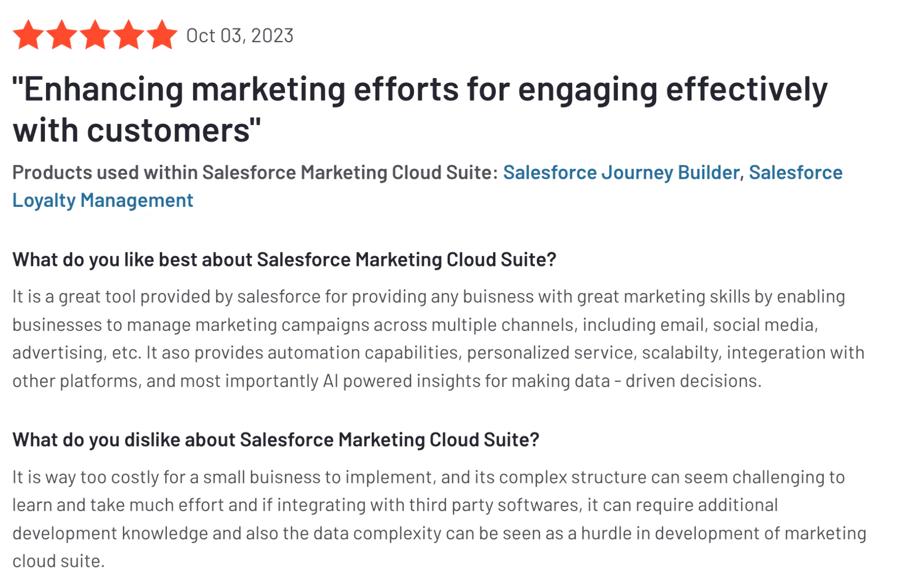Click the line starting "other platforms, and most"
The height and width of the screenshot is (588, 906).
pyautogui.click(x=386, y=381)
